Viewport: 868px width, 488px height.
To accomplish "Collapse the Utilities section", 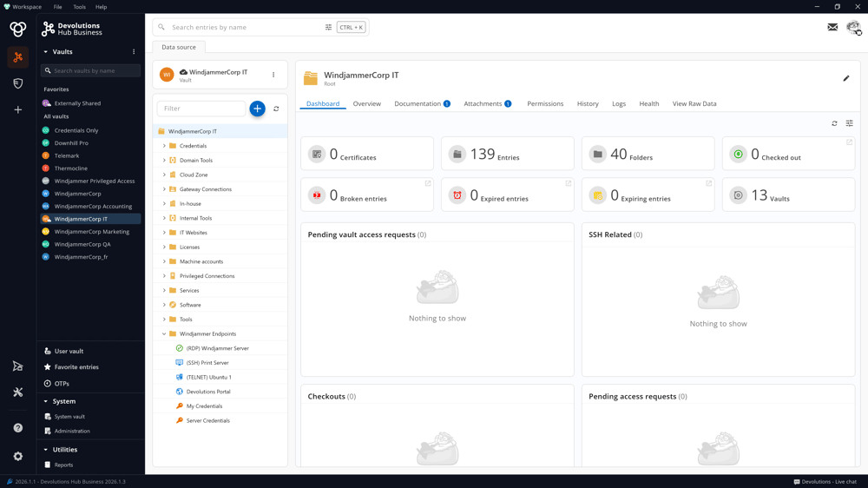I will coord(45,449).
